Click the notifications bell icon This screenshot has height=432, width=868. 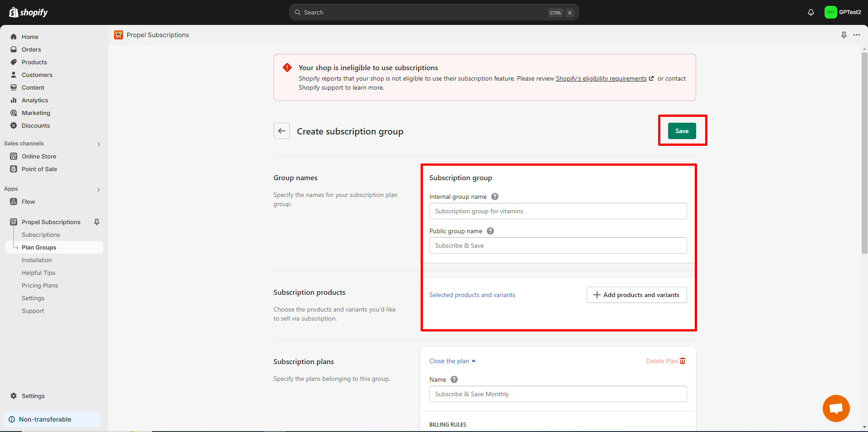811,12
